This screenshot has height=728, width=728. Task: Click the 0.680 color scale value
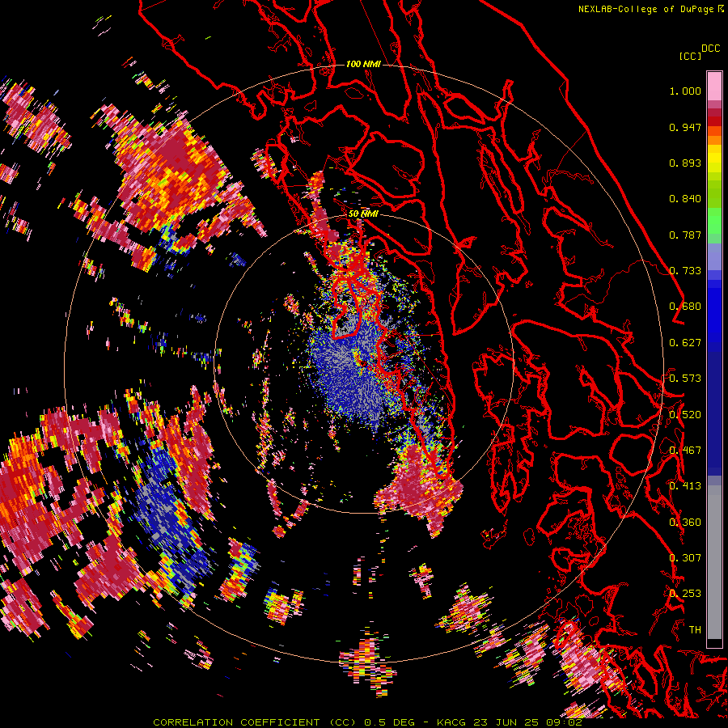click(x=685, y=307)
